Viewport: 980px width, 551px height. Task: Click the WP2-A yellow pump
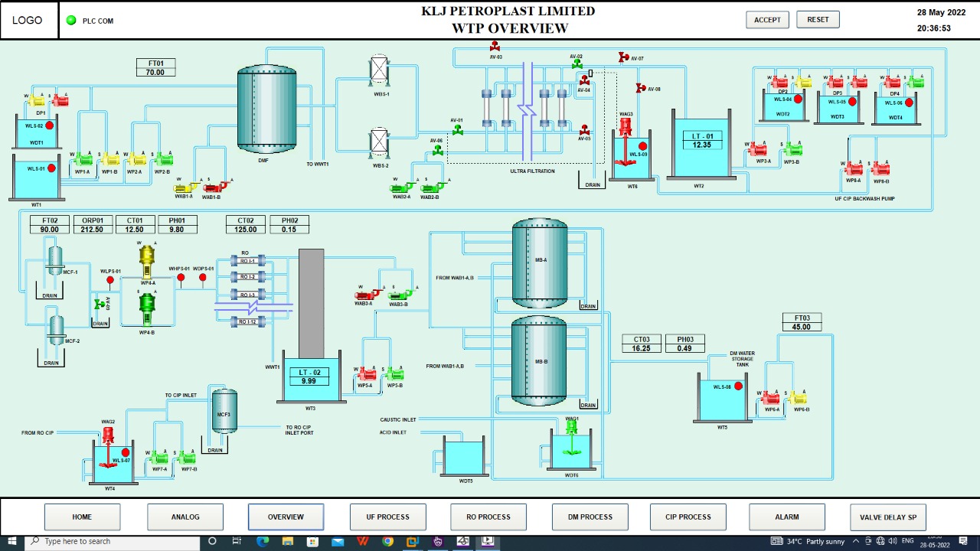pyautogui.click(x=136, y=159)
